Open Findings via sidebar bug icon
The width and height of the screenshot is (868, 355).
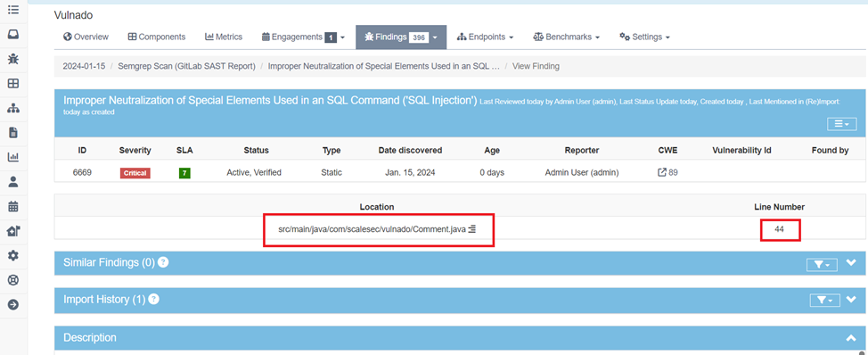13,59
